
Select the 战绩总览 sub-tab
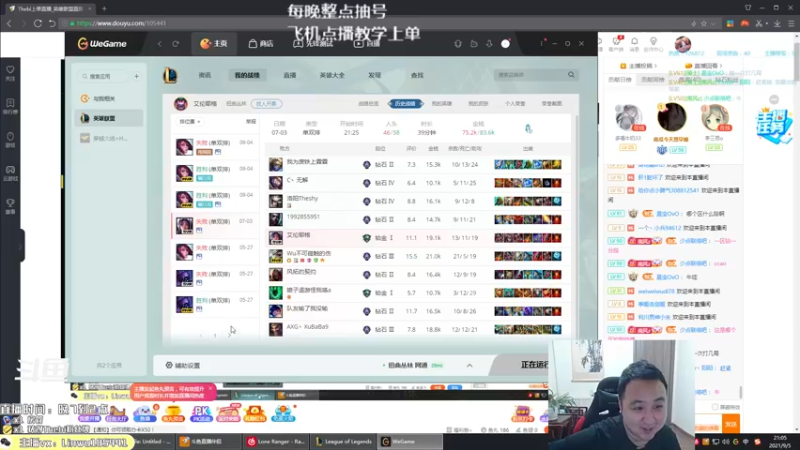368,104
